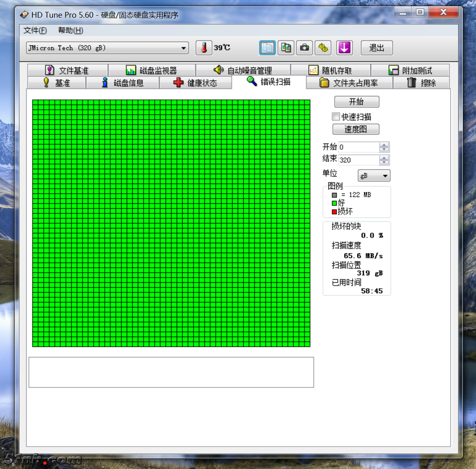Viewport: 476px width, 469px height.
Task: Click the 退出 exit button
Action: [x=377, y=48]
